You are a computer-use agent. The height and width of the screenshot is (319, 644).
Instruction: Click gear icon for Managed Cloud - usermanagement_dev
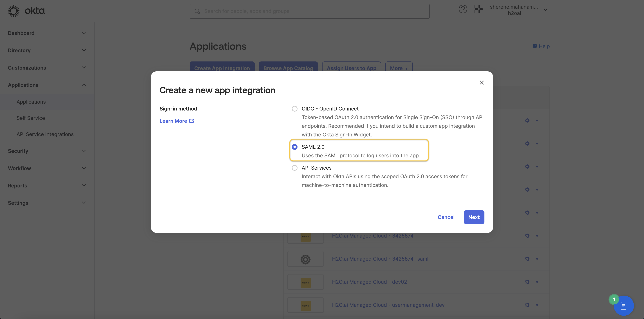[x=527, y=305]
